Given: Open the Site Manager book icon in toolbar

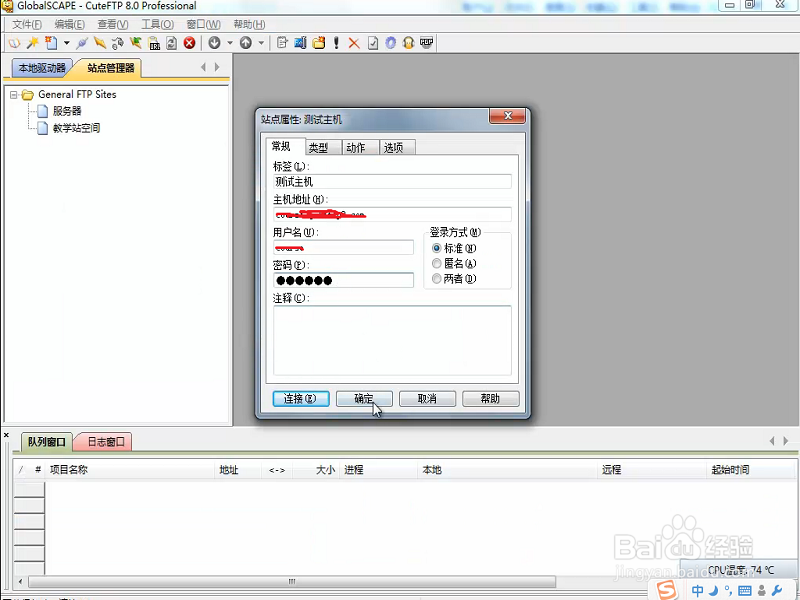Looking at the screenshot, I should (x=14, y=43).
